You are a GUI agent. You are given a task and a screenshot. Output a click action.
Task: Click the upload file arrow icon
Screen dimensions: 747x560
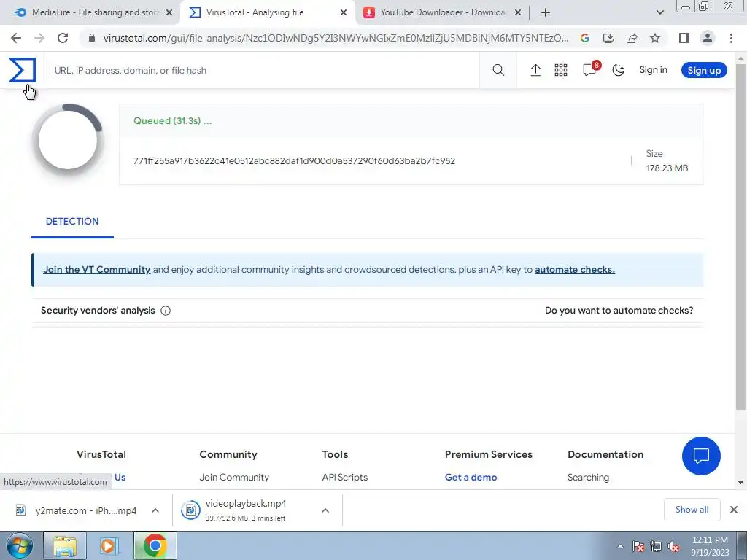coord(535,70)
